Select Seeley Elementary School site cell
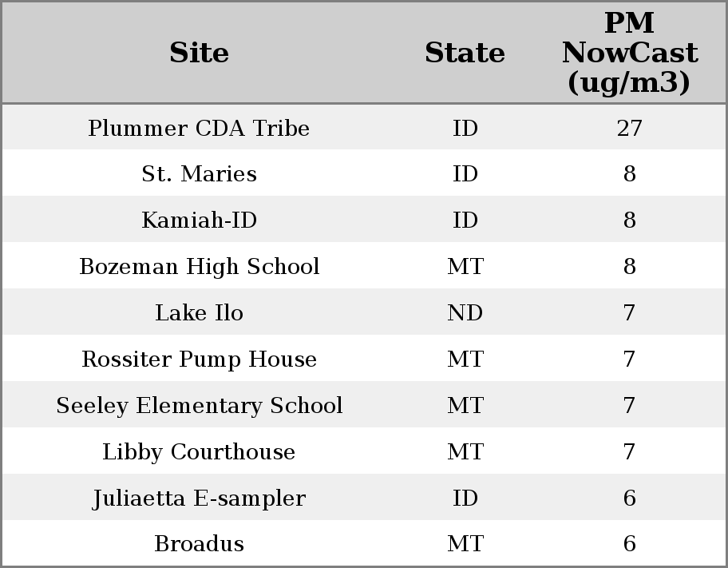Screen dimensions: 728x568 199,406
